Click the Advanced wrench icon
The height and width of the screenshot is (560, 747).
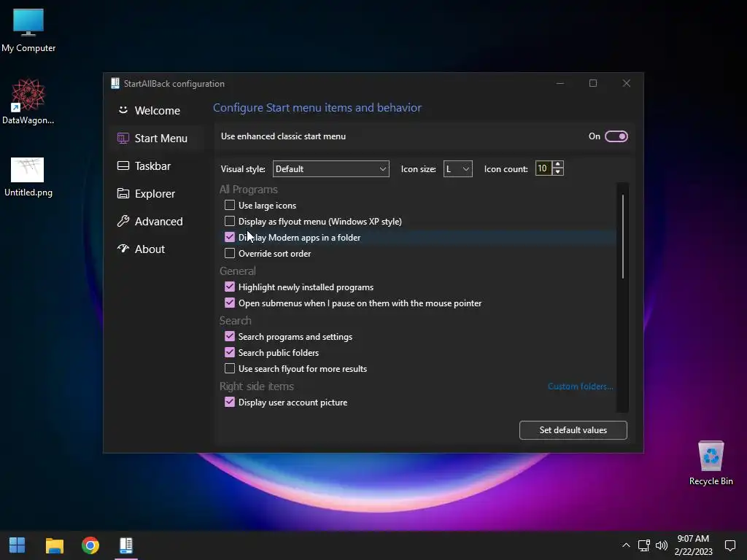coord(123,221)
